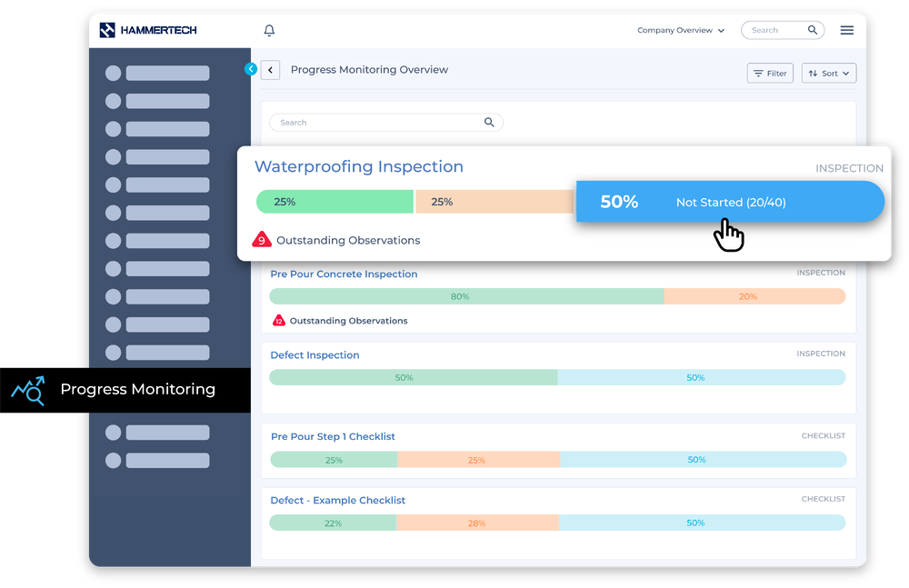Click the HammerTech logo
The height and width of the screenshot is (588, 909).
pos(148,30)
